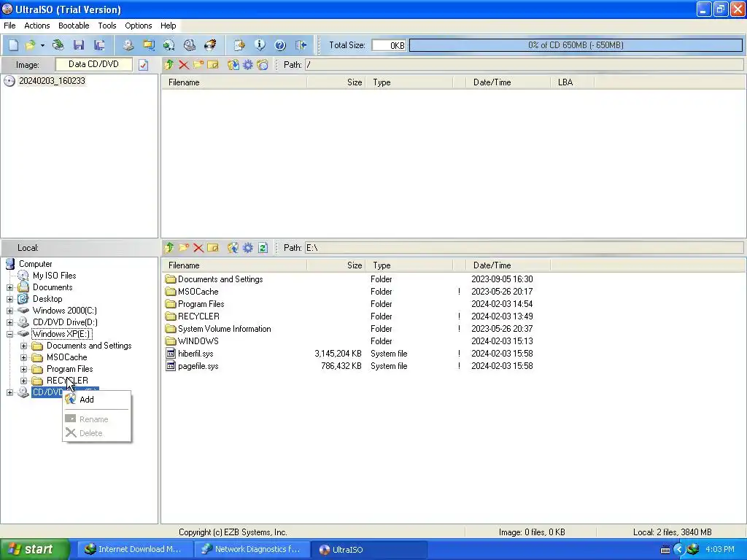Viewport: 747px width, 560px height.
Task: Sort local files by Size header
Action: [x=336, y=265]
